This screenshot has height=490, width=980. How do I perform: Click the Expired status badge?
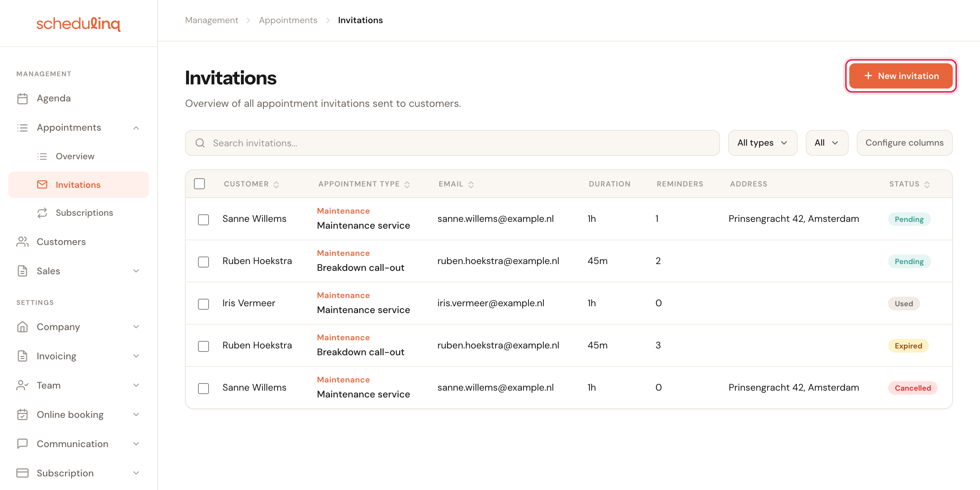908,346
